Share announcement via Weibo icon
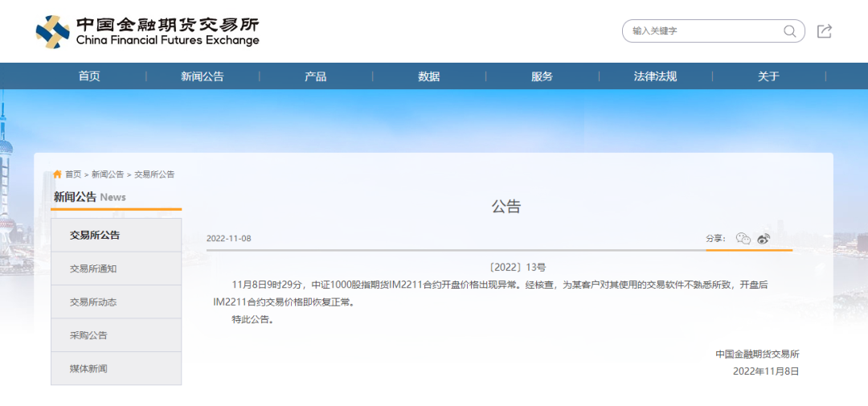This screenshot has height=406, width=868. 764,239
